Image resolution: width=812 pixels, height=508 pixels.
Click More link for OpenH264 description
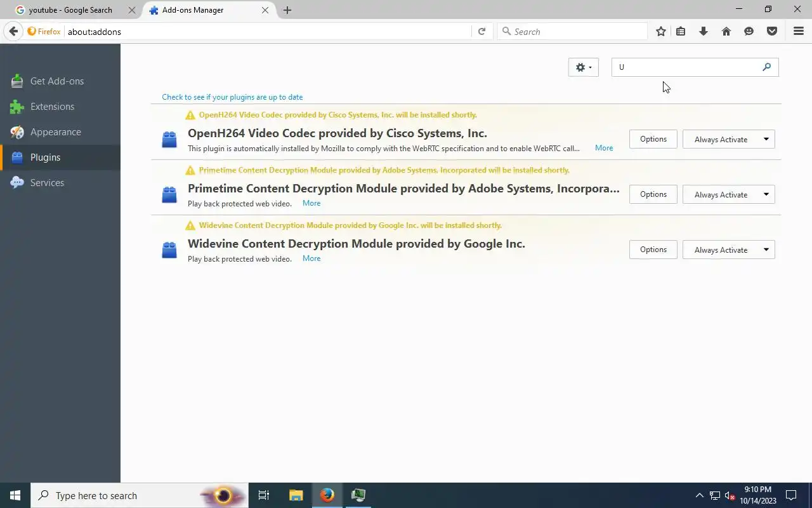point(604,148)
